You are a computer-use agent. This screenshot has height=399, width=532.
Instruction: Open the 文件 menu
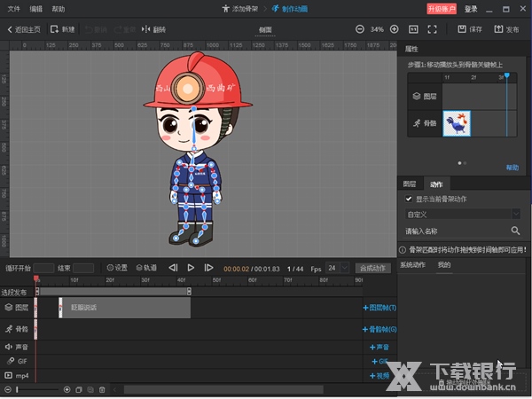pos(13,8)
